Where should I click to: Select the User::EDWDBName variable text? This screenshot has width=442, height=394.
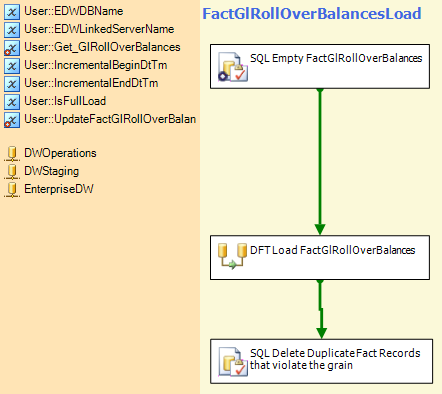(74, 11)
